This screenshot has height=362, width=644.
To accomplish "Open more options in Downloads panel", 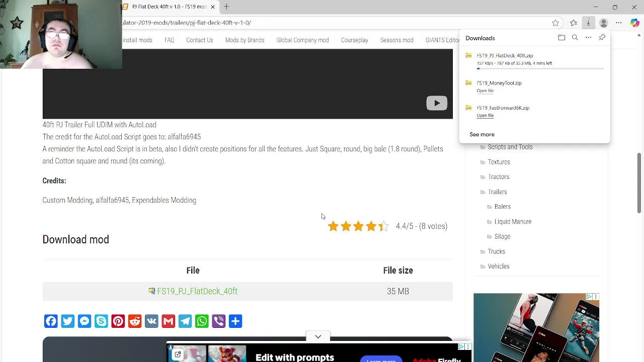I will pyautogui.click(x=588, y=38).
